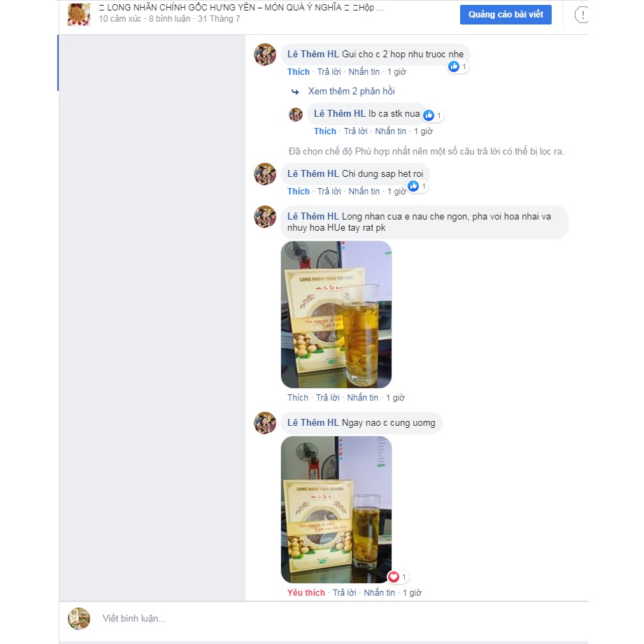This screenshot has width=644, height=644.
Task: Click the heart reaction icon on last photo comment
Action: pos(394,577)
